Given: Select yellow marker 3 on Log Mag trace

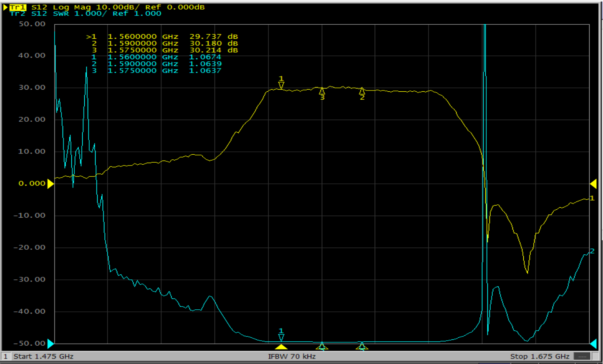Looking at the screenshot, I should point(322,94).
